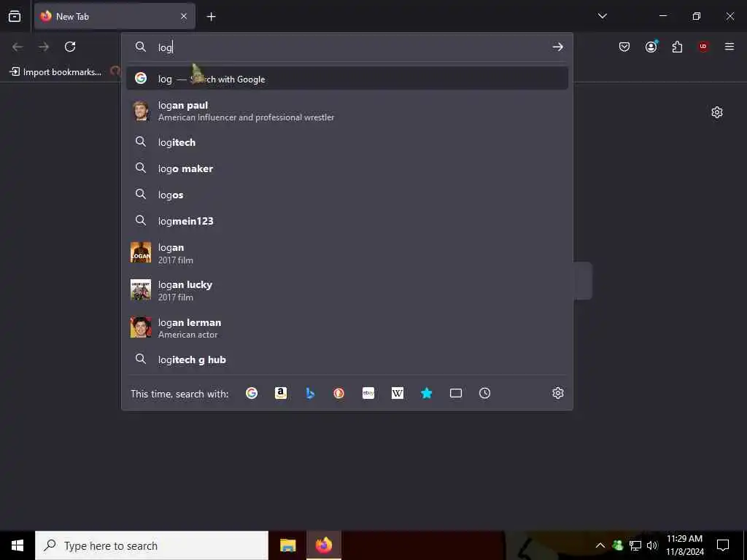Search this time with DuckDuckGo icon
This screenshot has width=747, height=560.
point(338,393)
